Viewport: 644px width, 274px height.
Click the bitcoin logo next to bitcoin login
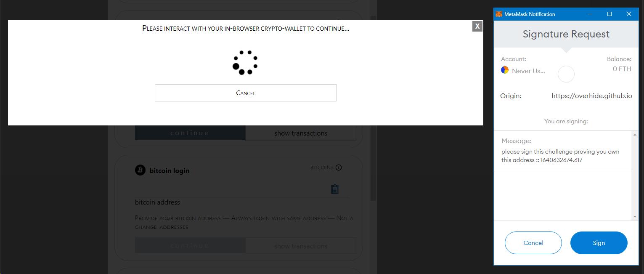[x=140, y=170]
